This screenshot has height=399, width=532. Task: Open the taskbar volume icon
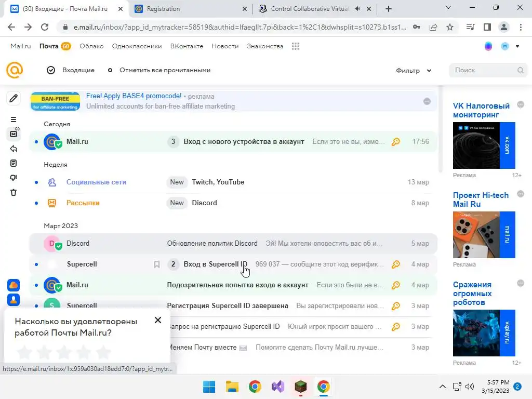pos(470,387)
